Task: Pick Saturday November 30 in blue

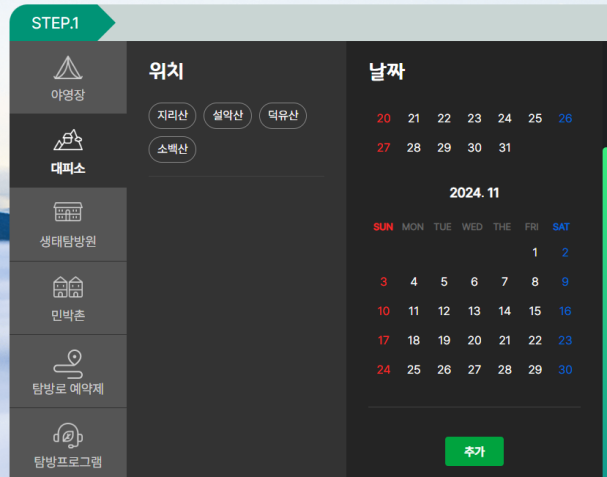Action: coord(565,370)
